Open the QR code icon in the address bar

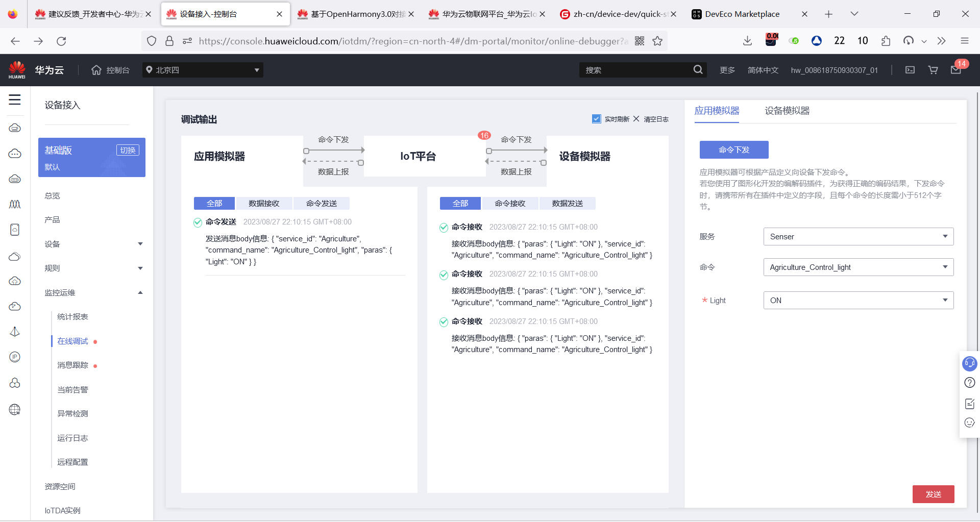point(640,41)
